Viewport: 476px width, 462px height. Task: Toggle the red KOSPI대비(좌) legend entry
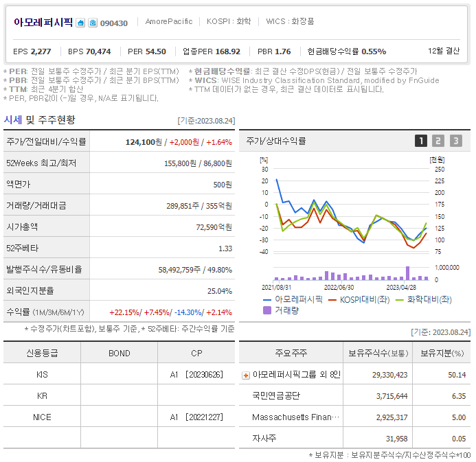[x=359, y=300]
